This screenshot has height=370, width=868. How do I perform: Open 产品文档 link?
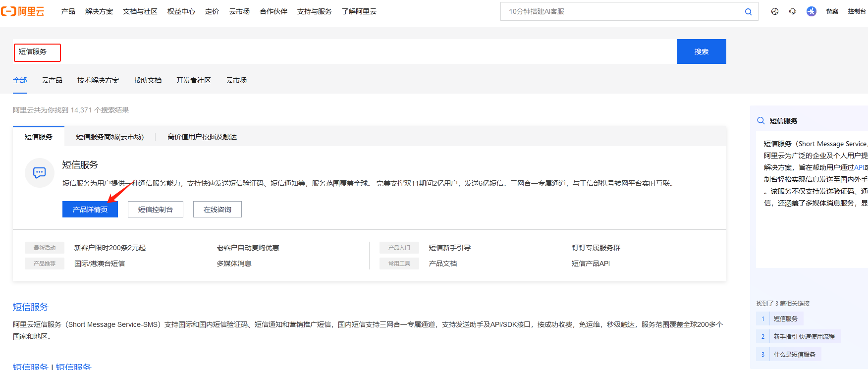pos(443,264)
